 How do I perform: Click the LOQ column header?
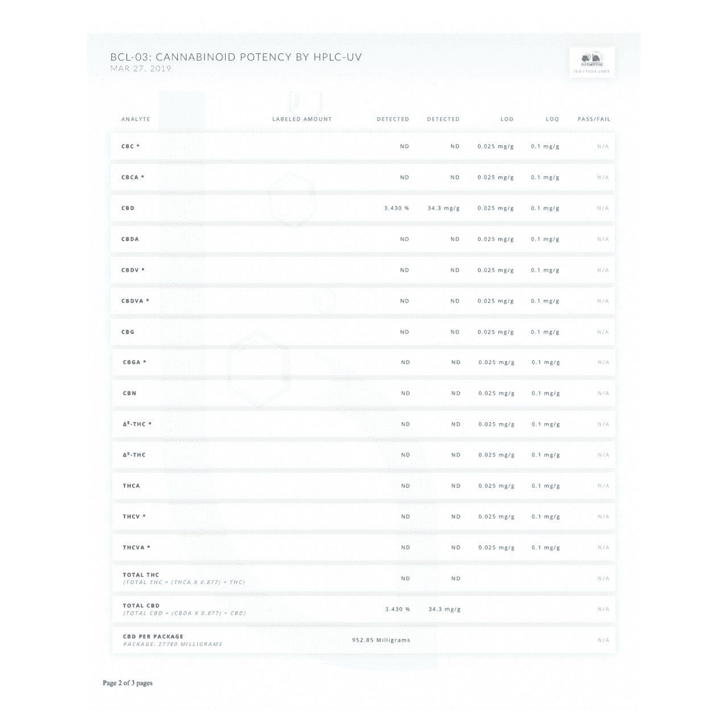click(553, 119)
